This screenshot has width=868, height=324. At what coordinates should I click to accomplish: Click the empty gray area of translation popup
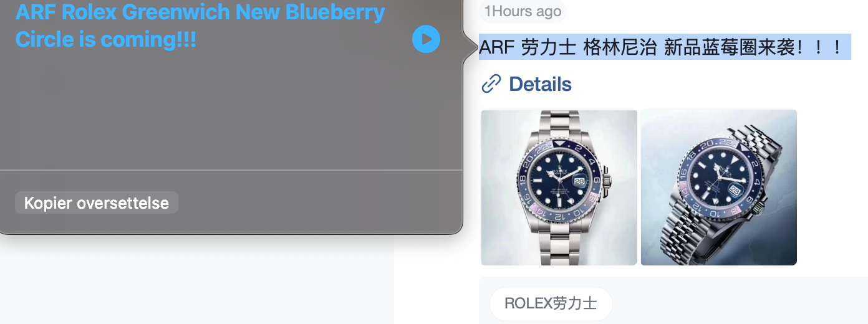[x=231, y=112]
